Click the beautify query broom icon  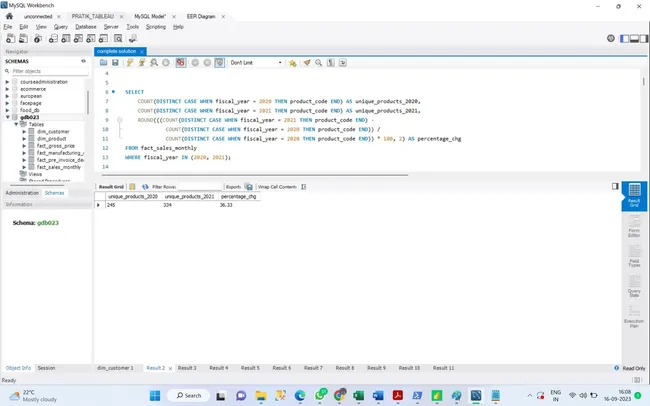pyautogui.click(x=307, y=63)
